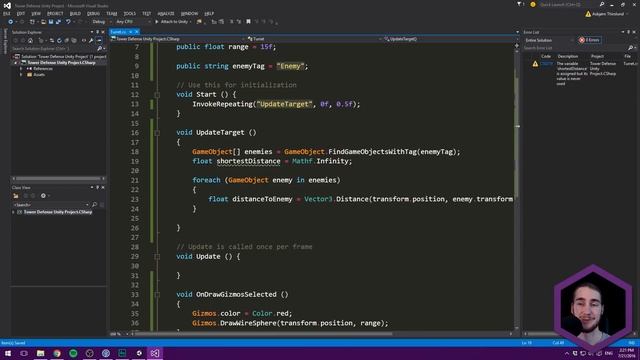Click the Refresh icon in Solution Explorer
The image size is (640, 360).
pos(59,40)
